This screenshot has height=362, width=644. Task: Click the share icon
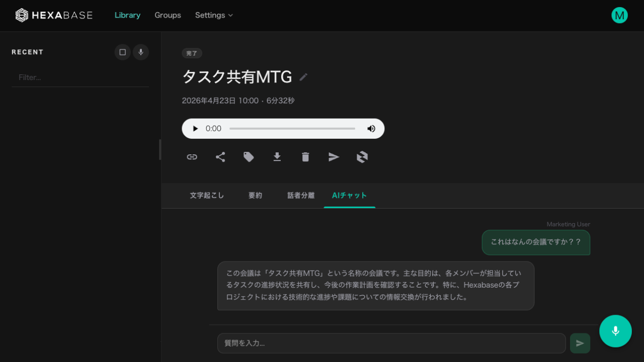point(220,157)
